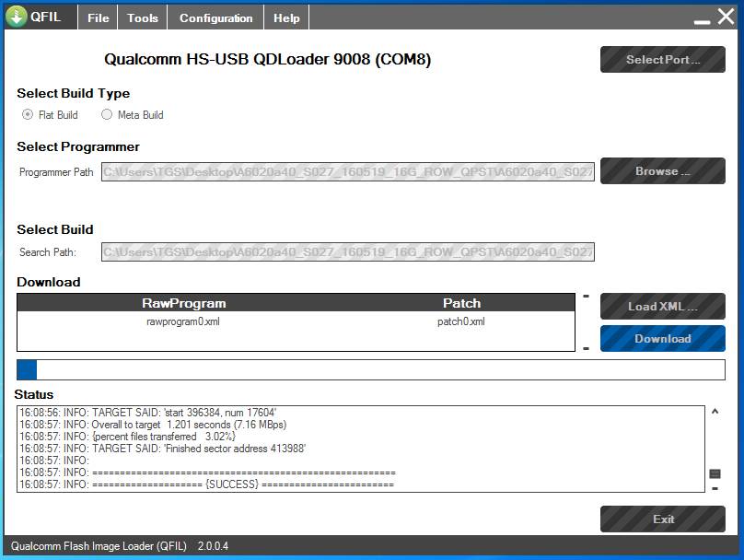Image resolution: width=744 pixels, height=560 pixels.
Task: Click the status log scroll-down arrow
Action: tap(715, 488)
